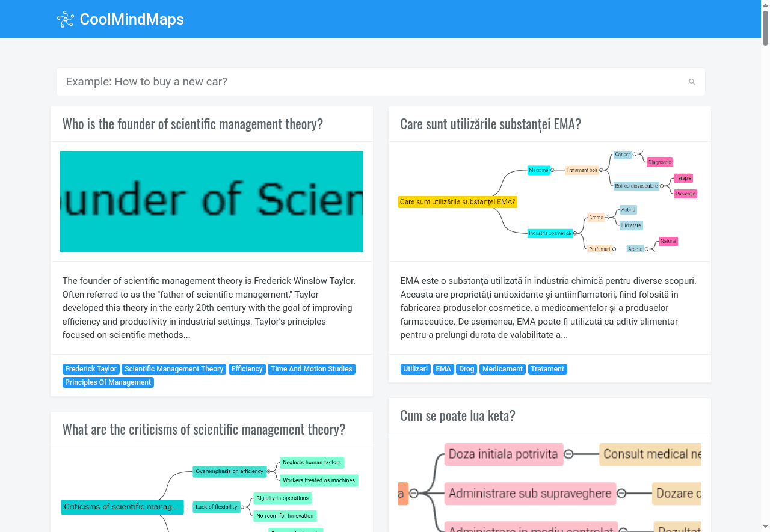This screenshot has width=770, height=532.
Task: Click the search magnifier icon
Action: tap(692, 82)
